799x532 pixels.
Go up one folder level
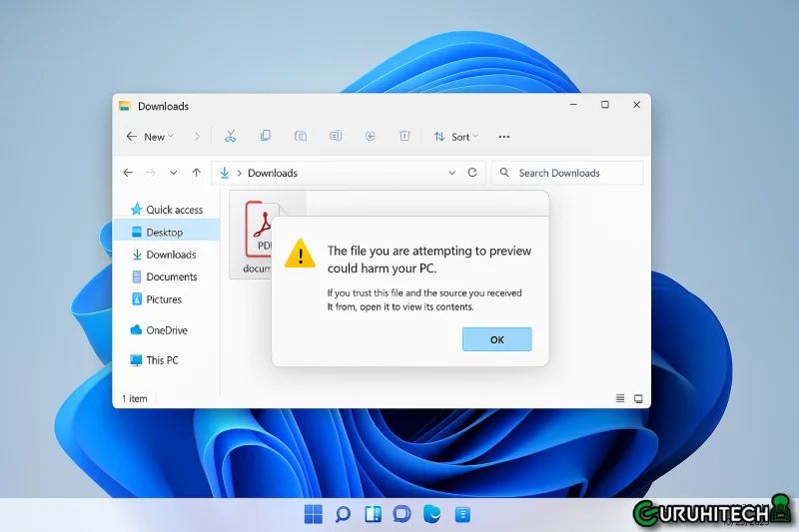196,173
